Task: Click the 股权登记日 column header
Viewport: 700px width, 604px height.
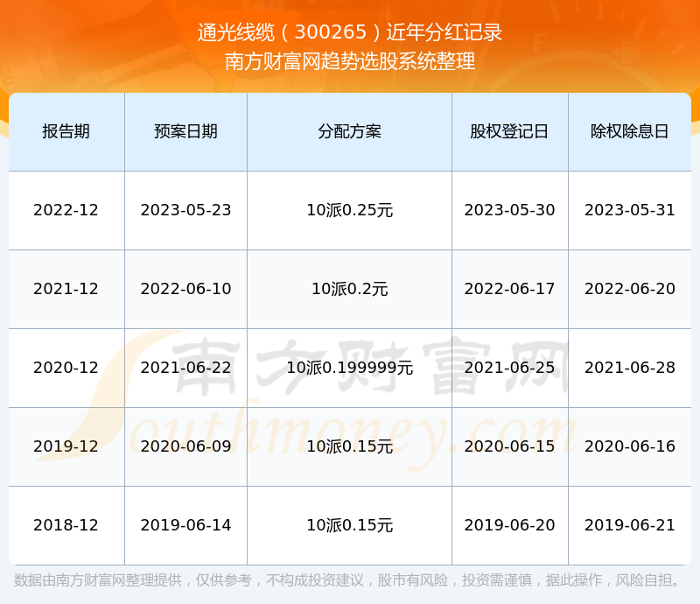Action: click(509, 131)
